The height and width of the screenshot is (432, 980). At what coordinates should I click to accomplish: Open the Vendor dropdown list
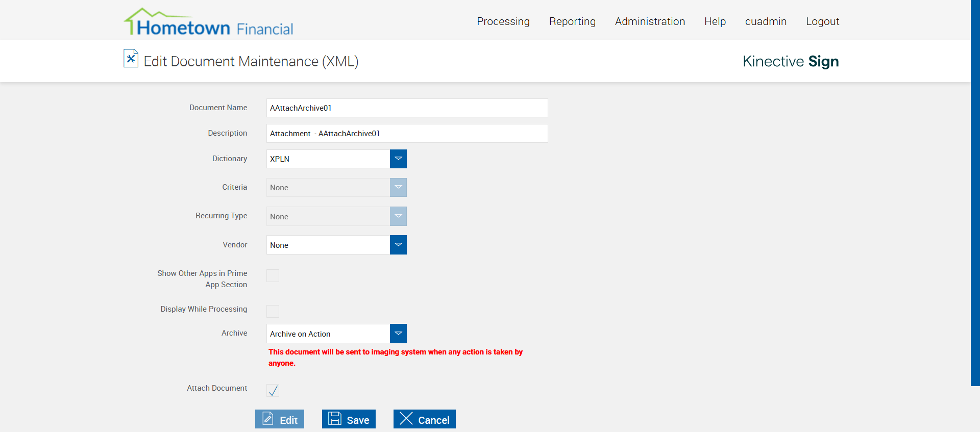[x=398, y=245]
